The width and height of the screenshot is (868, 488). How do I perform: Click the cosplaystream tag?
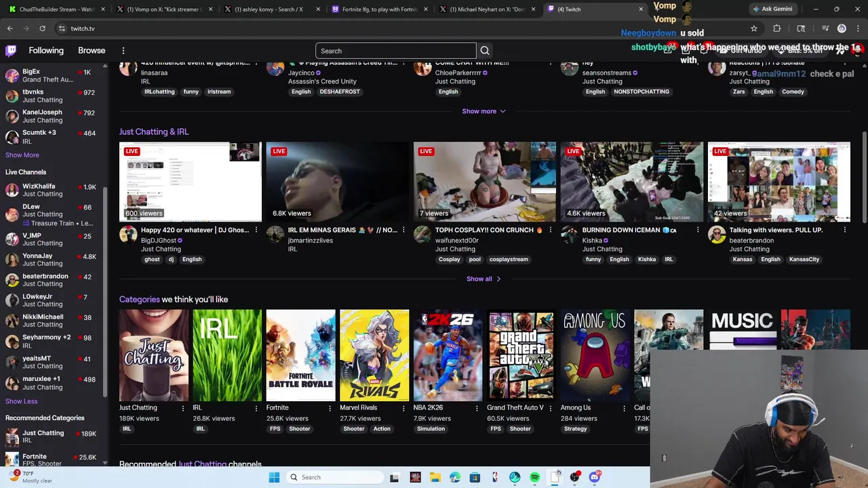[509, 259]
